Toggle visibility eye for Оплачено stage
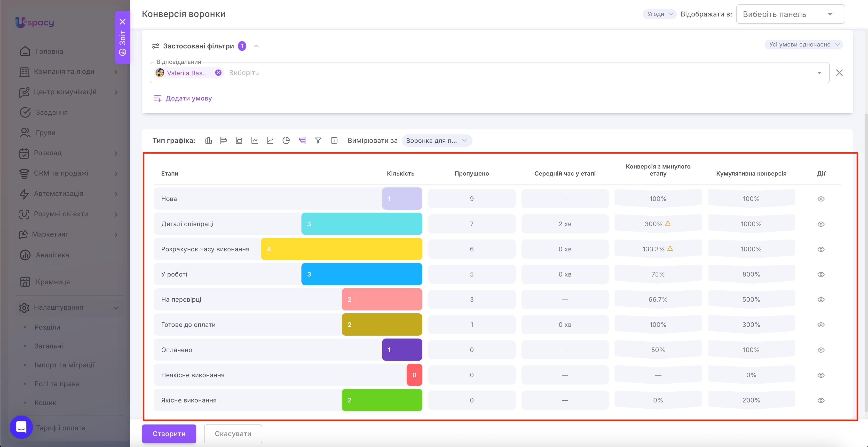868x447 pixels. click(821, 350)
